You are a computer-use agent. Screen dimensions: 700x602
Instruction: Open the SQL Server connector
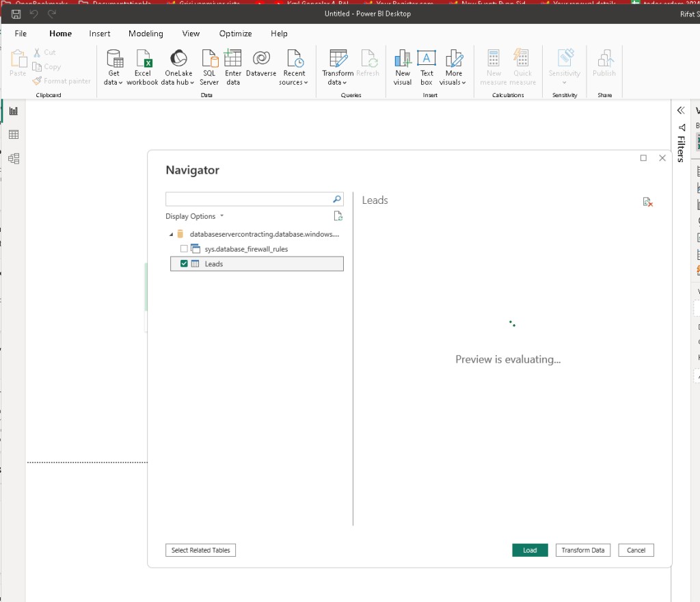coord(209,68)
